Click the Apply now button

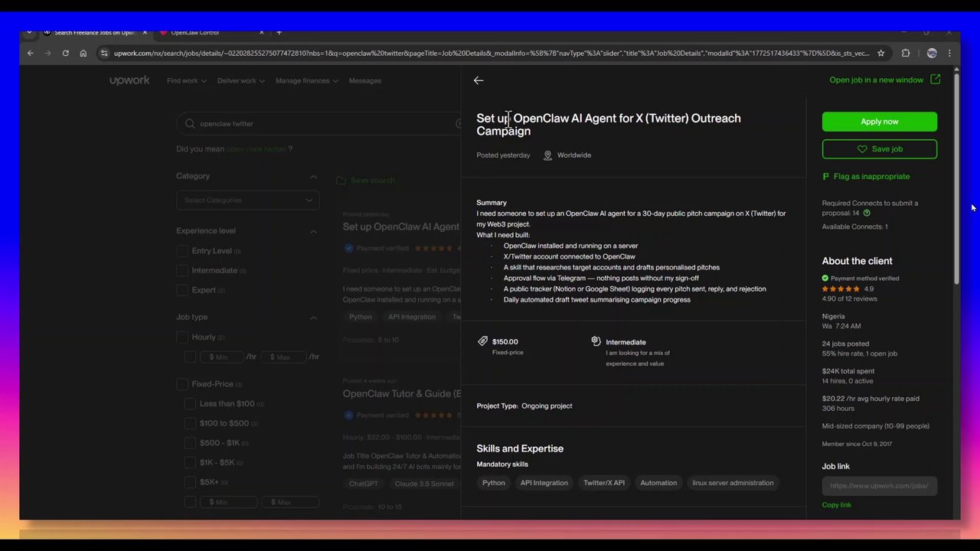tap(879, 122)
